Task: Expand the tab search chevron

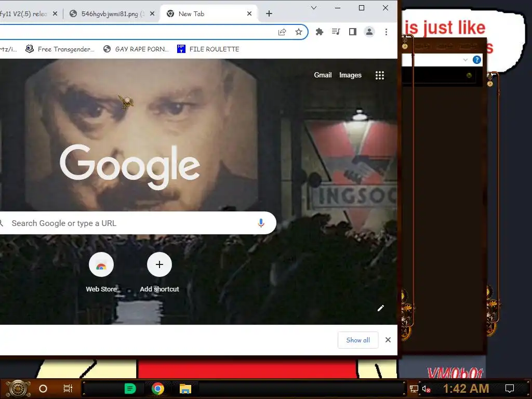Action: click(314, 8)
